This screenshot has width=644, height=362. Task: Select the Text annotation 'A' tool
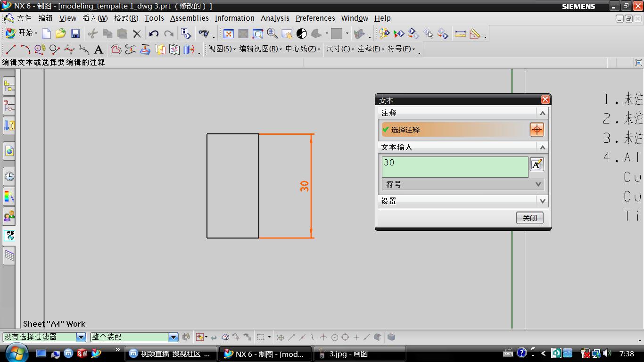pos(99,49)
